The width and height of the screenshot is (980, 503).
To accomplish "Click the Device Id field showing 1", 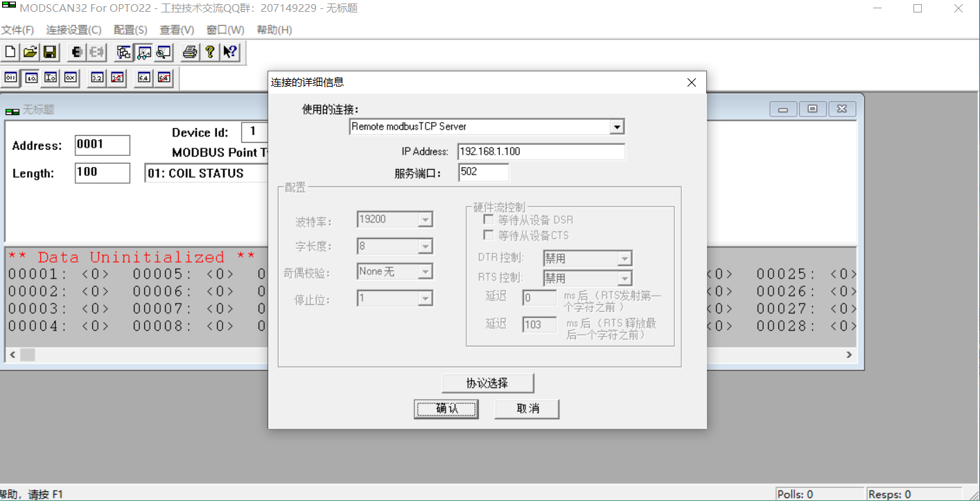I will (x=254, y=132).
